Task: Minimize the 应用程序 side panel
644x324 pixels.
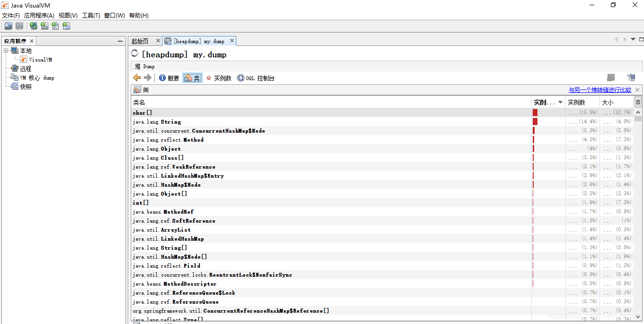Action: pyautogui.click(x=120, y=41)
